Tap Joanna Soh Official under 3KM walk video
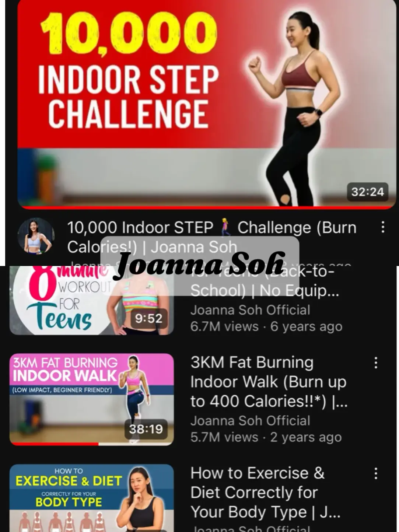Viewport: 399px width, 532px height. pyautogui.click(x=250, y=420)
